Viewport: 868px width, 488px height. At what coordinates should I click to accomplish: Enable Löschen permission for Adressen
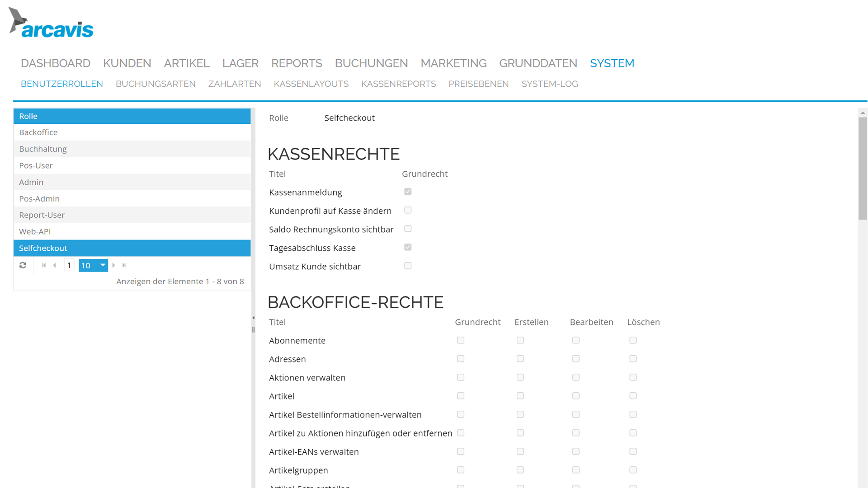tap(633, 359)
